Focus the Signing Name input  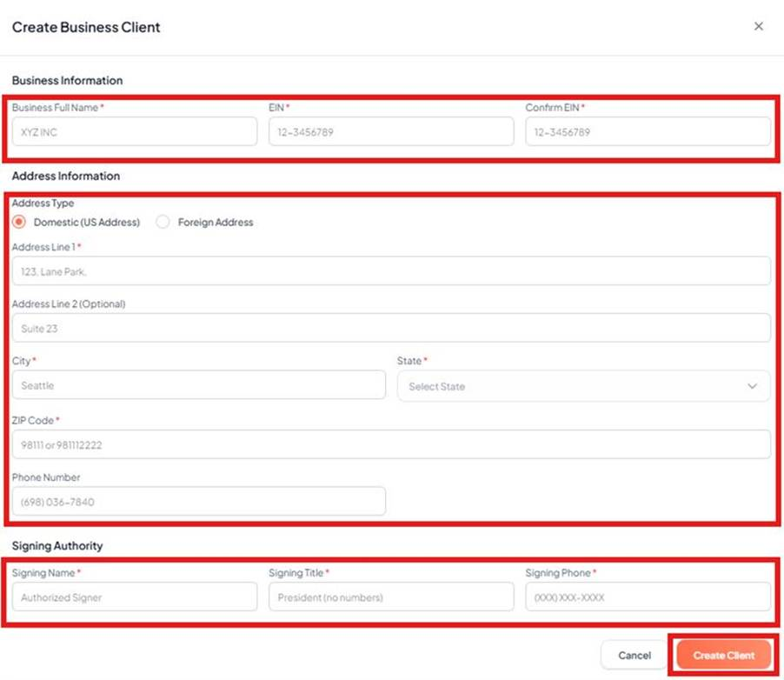click(x=135, y=597)
